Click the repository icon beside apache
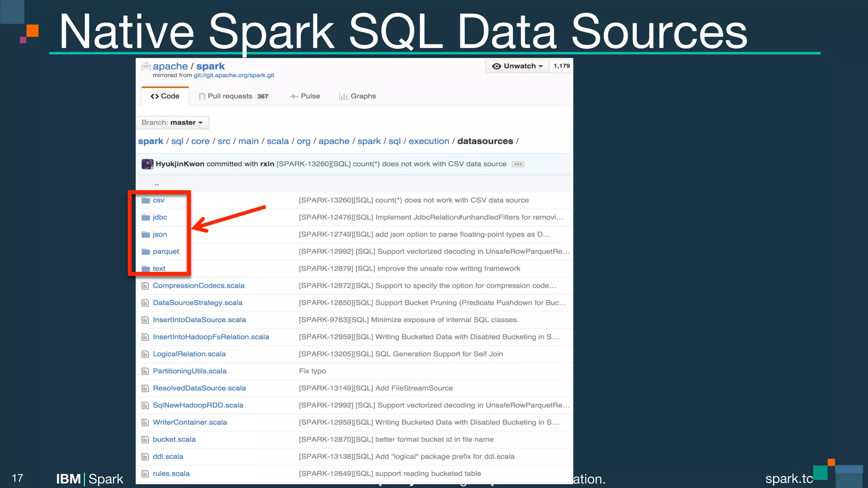The height and width of the screenshot is (488, 868). [x=146, y=66]
